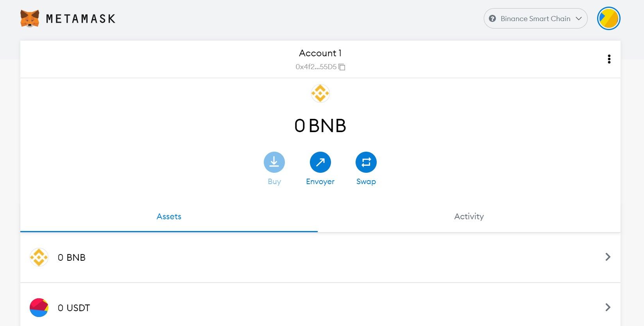Click the Envoyer text label

[320, 181]
